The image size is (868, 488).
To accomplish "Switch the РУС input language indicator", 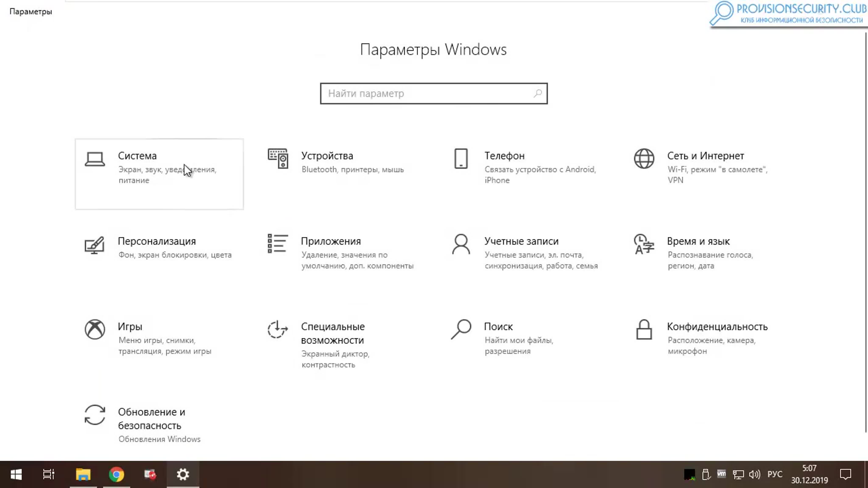I will [775, 474].
